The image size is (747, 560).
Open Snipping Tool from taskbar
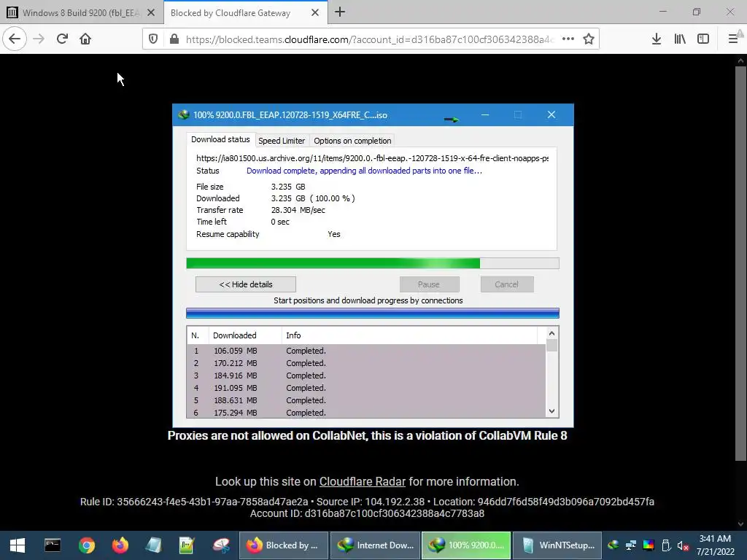(221, 545)
